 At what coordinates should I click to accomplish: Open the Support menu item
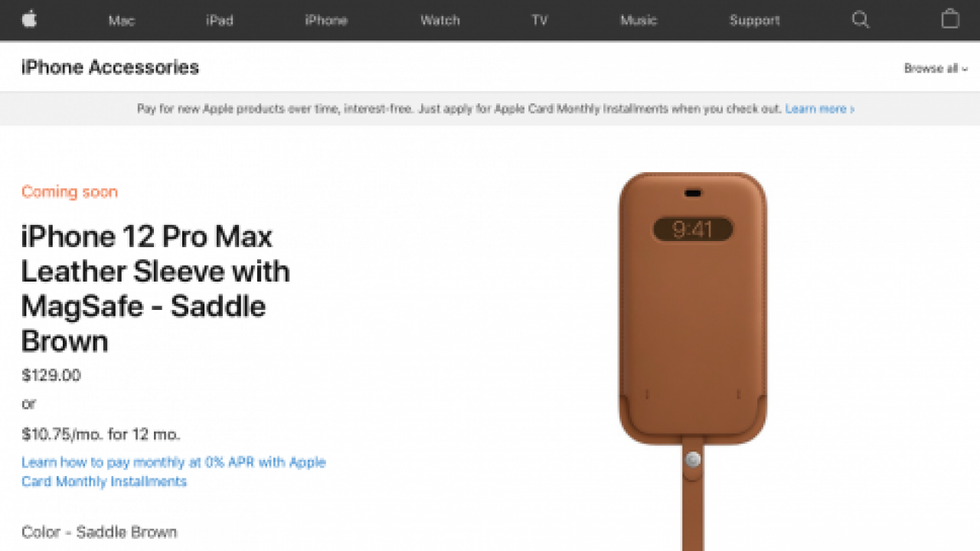click(x=754, y=21)
